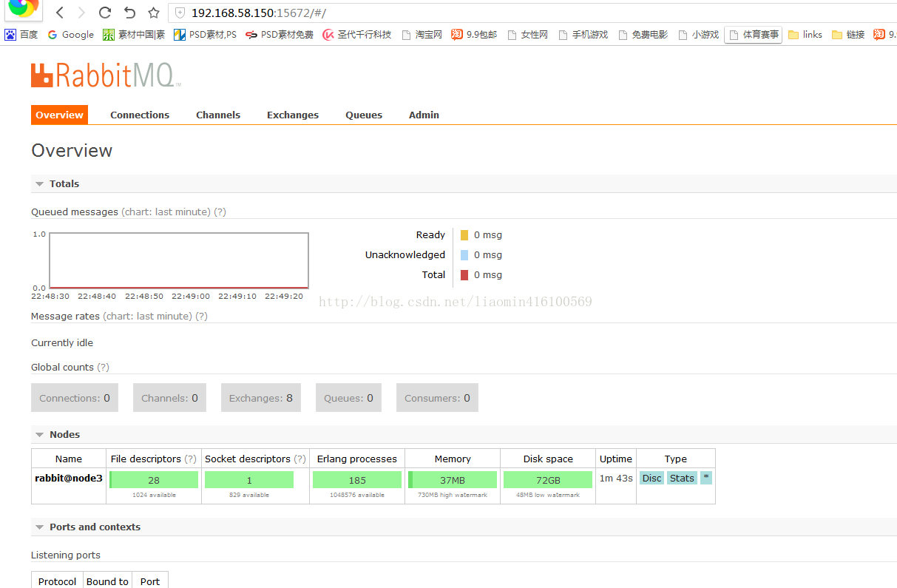Screen dimensions: 897x588
Task: Switch to the Queues tab
Action: tap(364, 115)
